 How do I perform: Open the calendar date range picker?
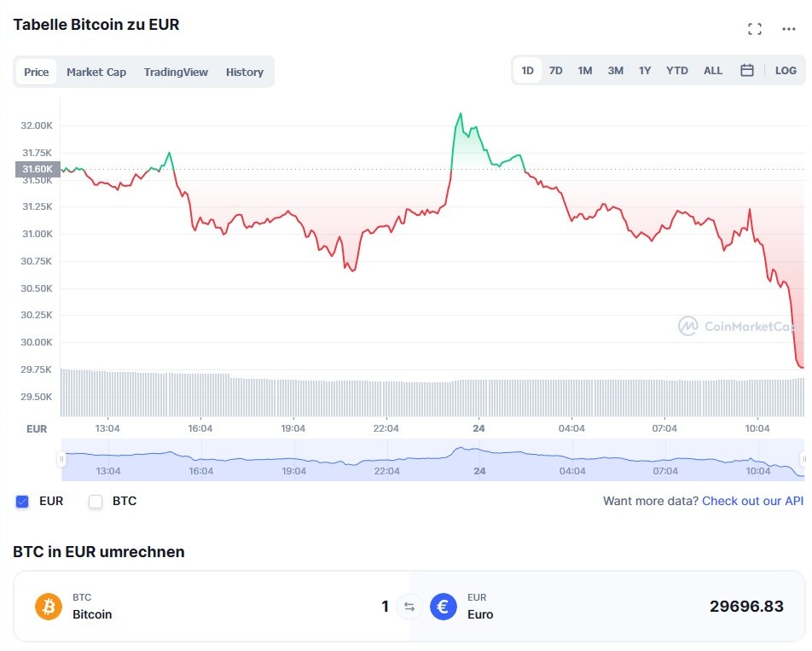[747, 71]
